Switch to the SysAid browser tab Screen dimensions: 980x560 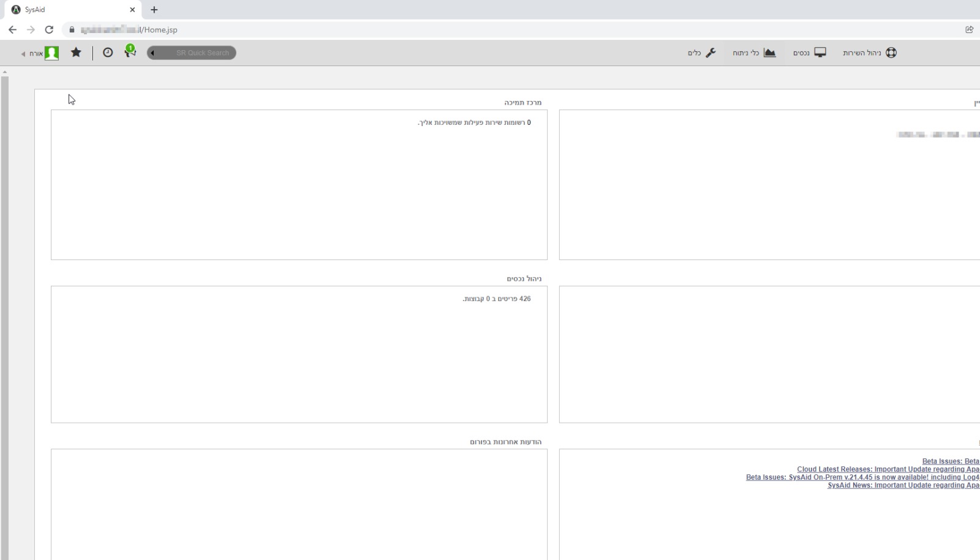[x=67, y=9]
